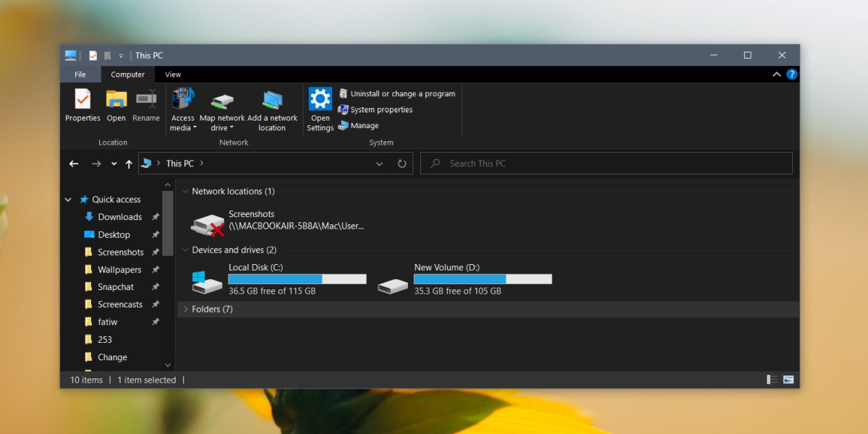The image size is (868, 434).
Task: Click Uninstall or change a program
Action: tap(396, 94)
